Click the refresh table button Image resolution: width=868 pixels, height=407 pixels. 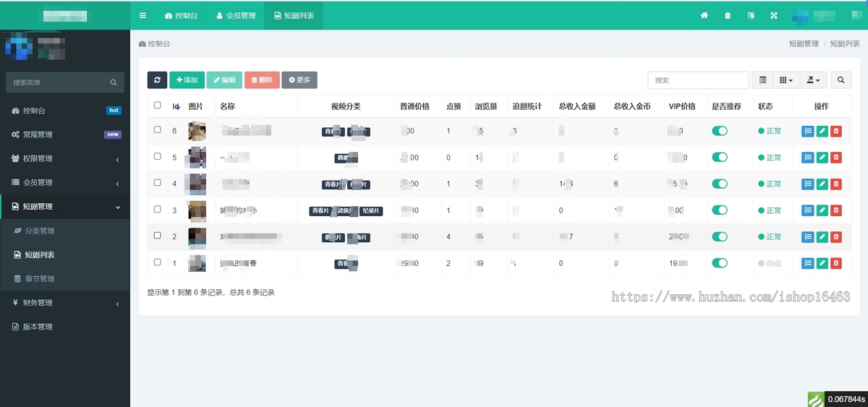pyautogui.click(x=157, y=80)
